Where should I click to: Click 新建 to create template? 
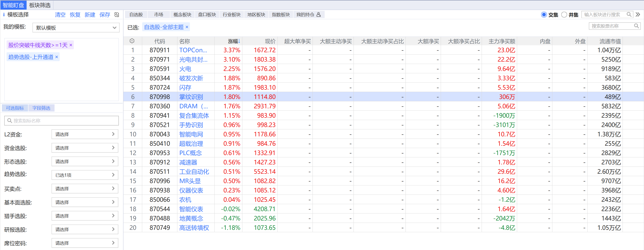90,15
